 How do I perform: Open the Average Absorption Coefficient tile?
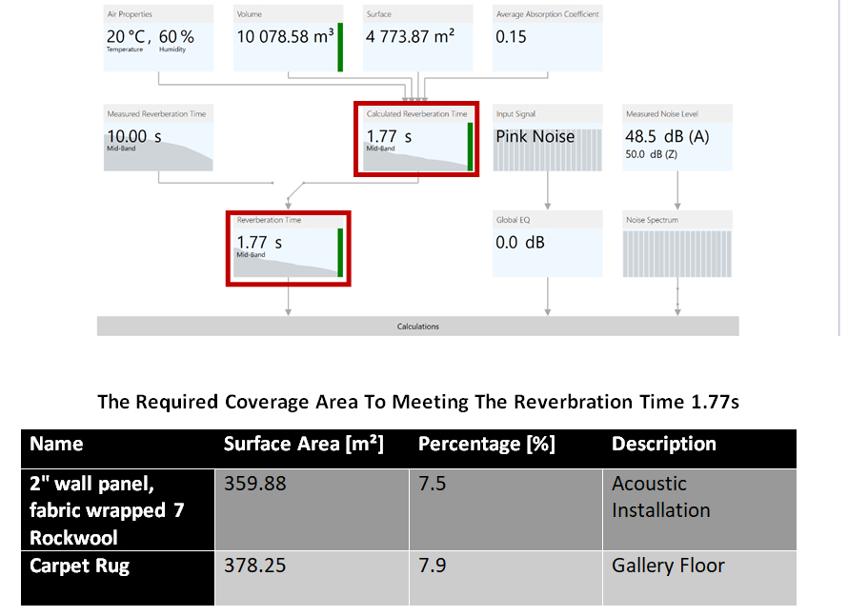(x=547, y=38)
